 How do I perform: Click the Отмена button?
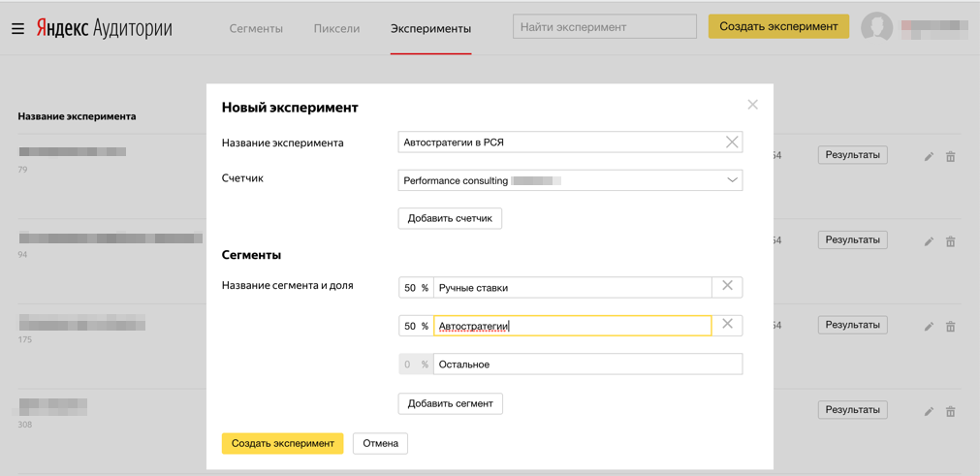pos(380,443)
